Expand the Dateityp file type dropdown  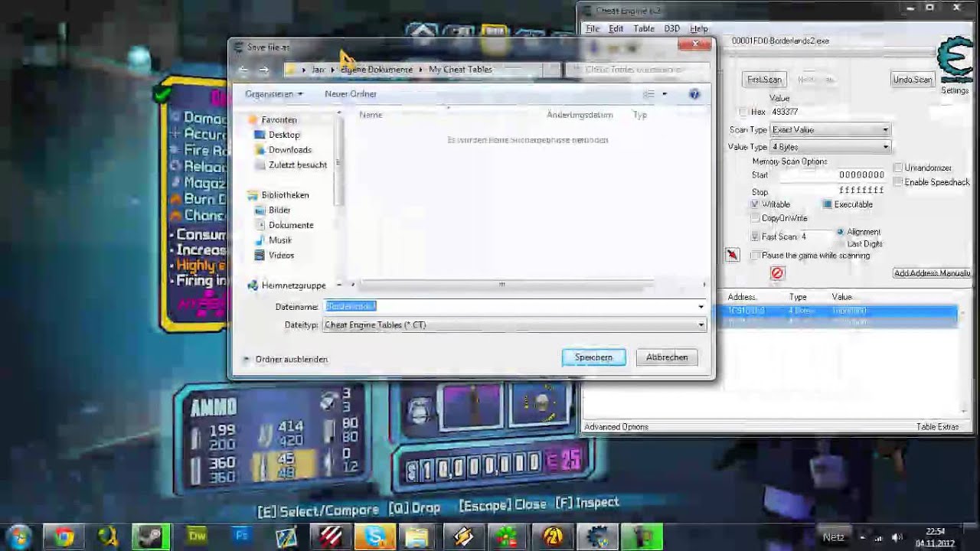click(701, 325)
